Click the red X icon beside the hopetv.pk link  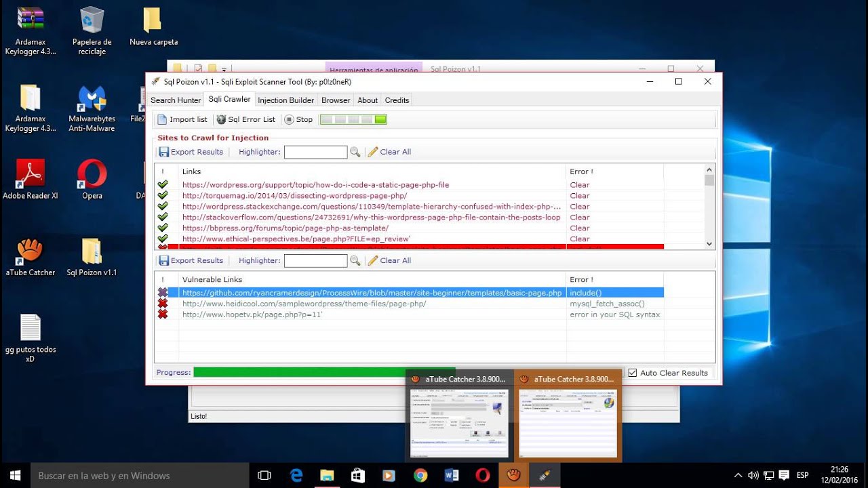(163, 314)
